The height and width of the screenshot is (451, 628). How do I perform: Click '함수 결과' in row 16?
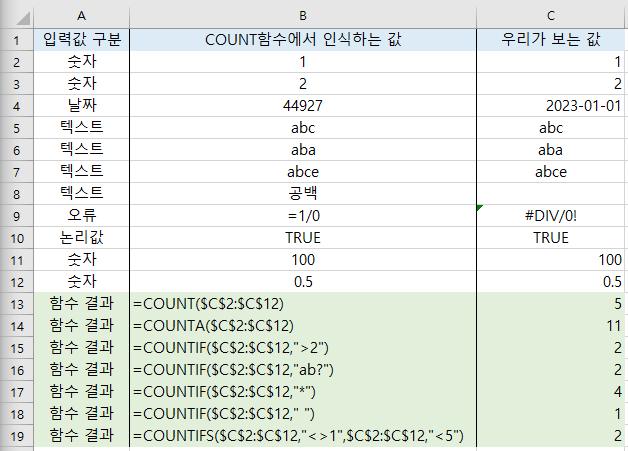[82, 370]
